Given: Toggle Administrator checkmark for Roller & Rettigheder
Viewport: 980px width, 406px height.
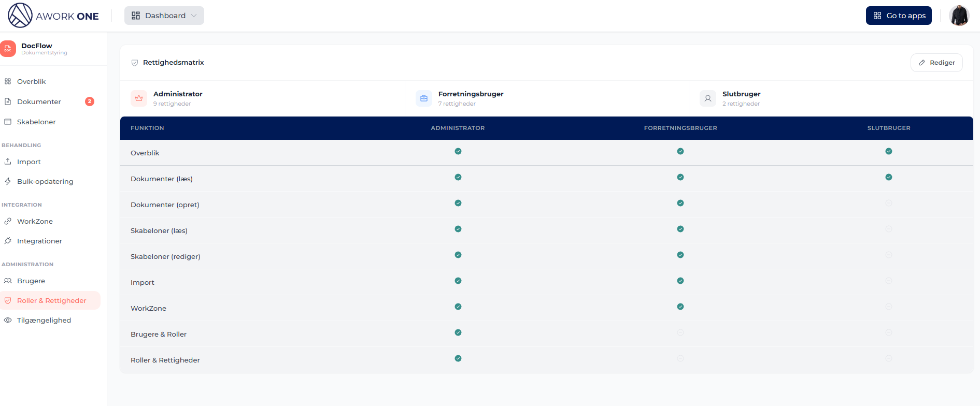Looking at the screenshot, I should pyautogui.click(x=458, y=358).
